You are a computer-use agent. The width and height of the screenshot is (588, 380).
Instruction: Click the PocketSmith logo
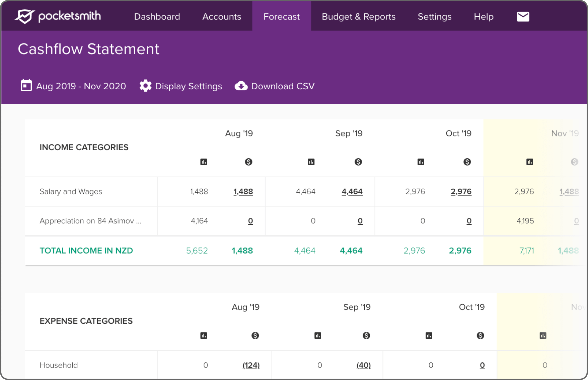pyautogui.click(x=58, y=16)
